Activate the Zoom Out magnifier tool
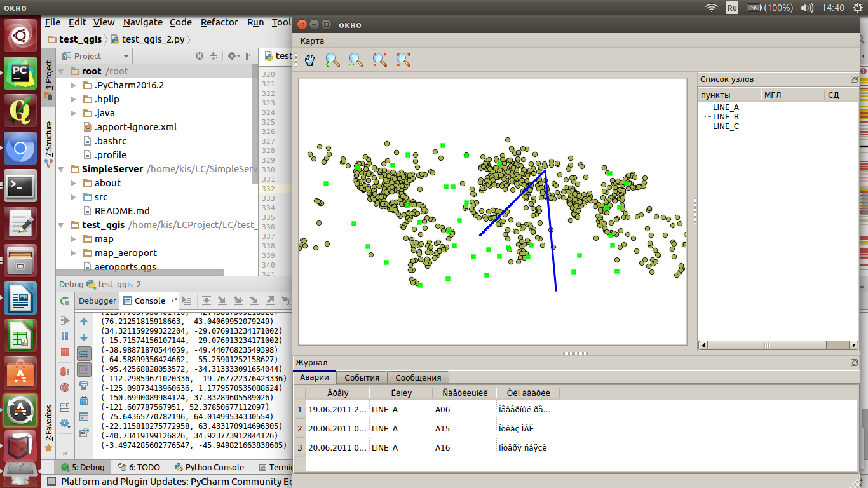 356,60
